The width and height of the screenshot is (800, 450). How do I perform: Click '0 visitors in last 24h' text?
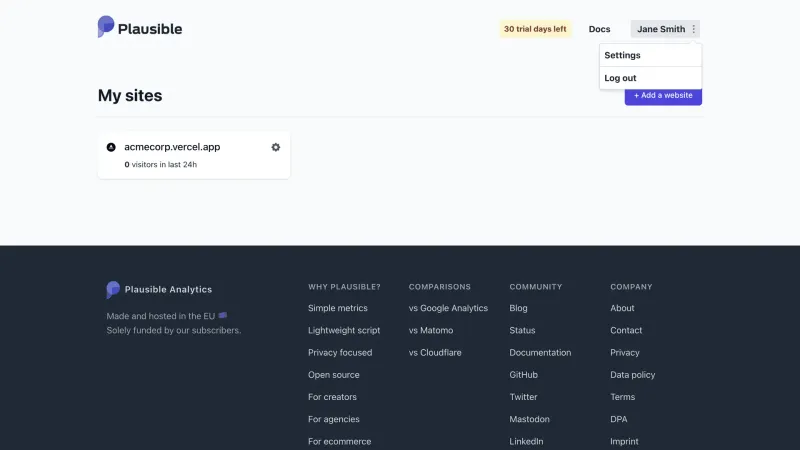(160, 164)
